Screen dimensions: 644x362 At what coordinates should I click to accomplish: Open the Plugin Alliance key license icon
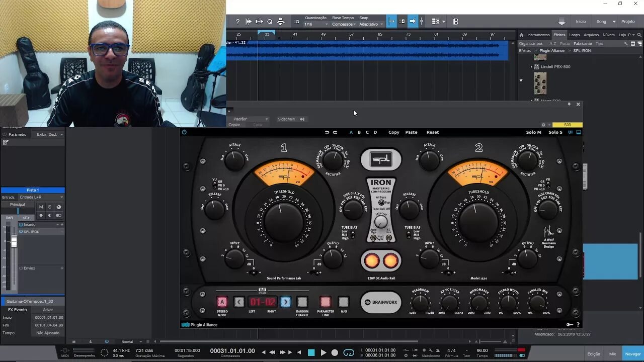(x=570, y=325)
